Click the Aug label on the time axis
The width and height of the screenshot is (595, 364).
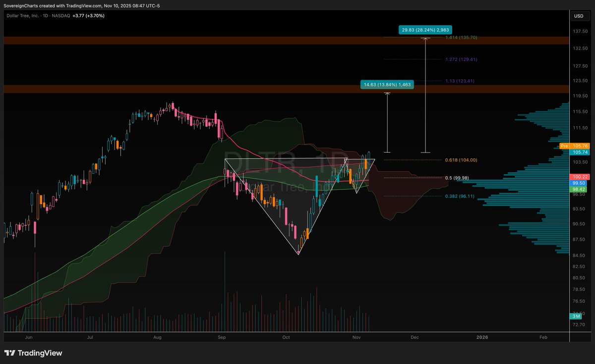pos(157,337)
